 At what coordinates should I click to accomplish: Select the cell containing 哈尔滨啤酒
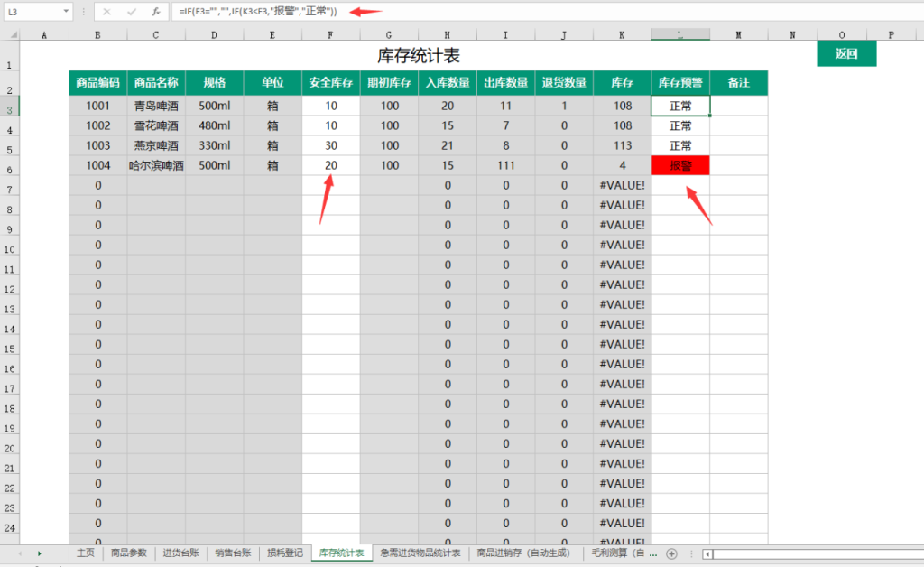[156, 165]
